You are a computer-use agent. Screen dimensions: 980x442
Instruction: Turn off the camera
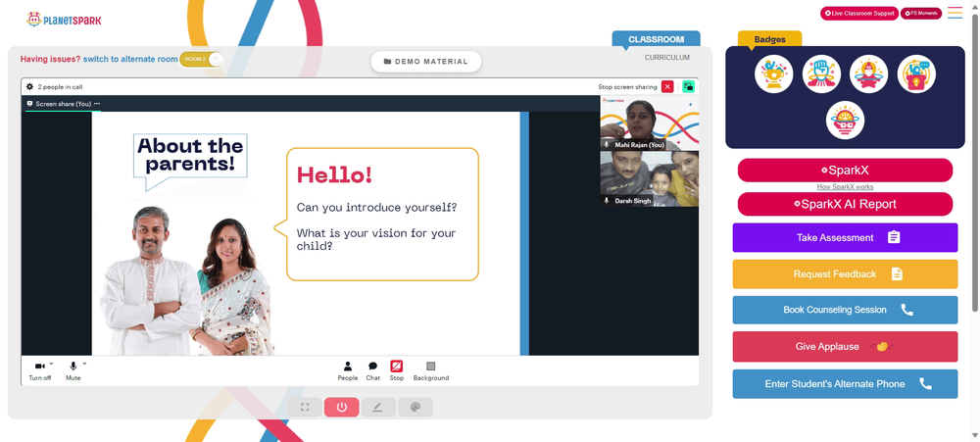[40, 370]
